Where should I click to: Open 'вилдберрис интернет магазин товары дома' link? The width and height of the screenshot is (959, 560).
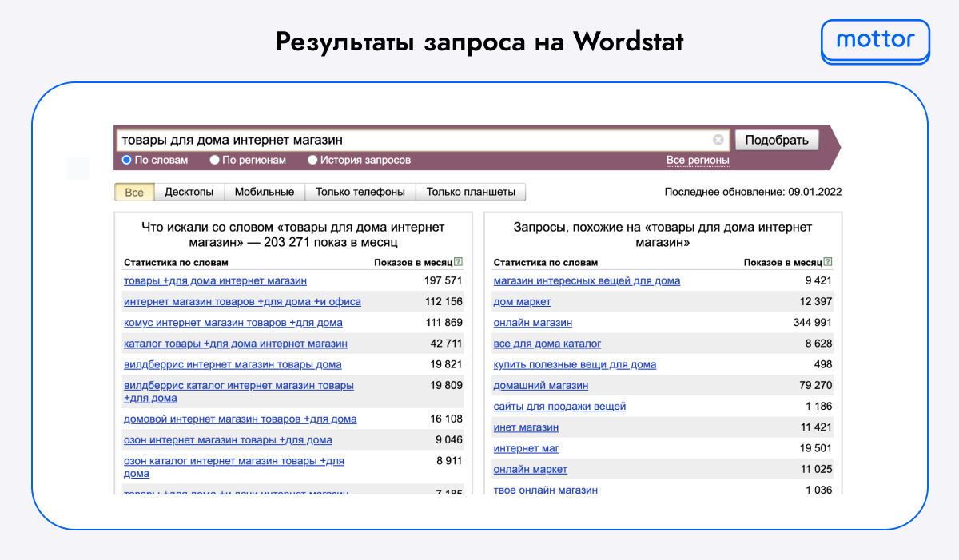click(x=233, y=364)
